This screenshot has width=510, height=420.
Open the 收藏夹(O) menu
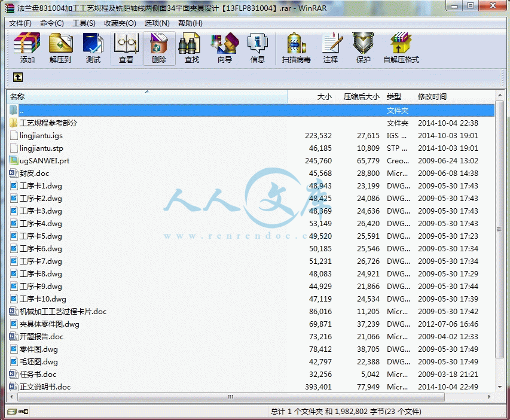[x=120, y=23]
